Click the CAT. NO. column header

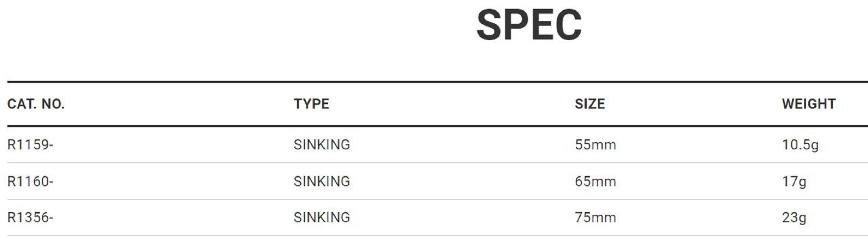coord(36,104)
